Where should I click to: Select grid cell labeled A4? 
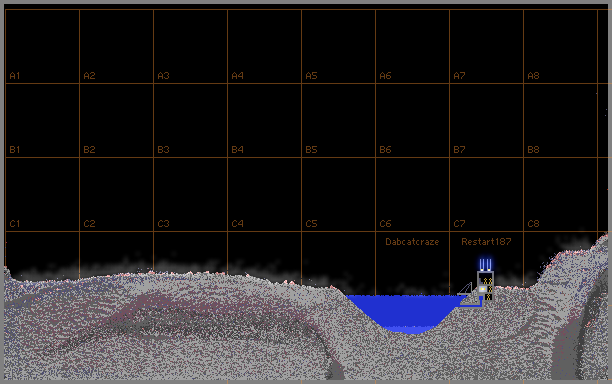click(264, 46)
